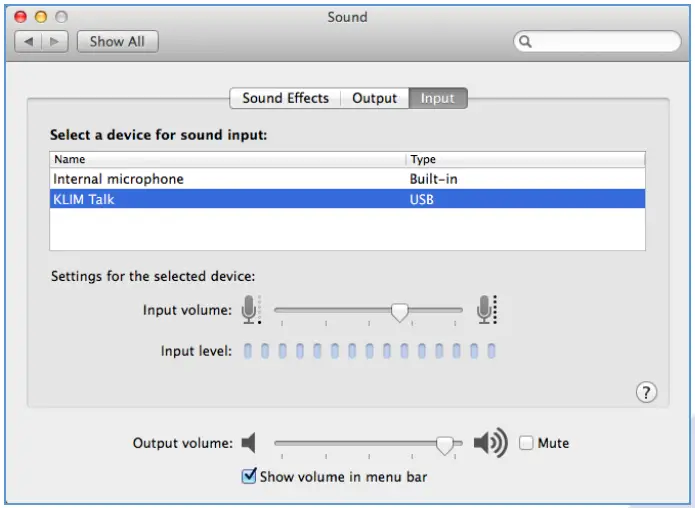Click the Built-in type cell

click(433, 179)
